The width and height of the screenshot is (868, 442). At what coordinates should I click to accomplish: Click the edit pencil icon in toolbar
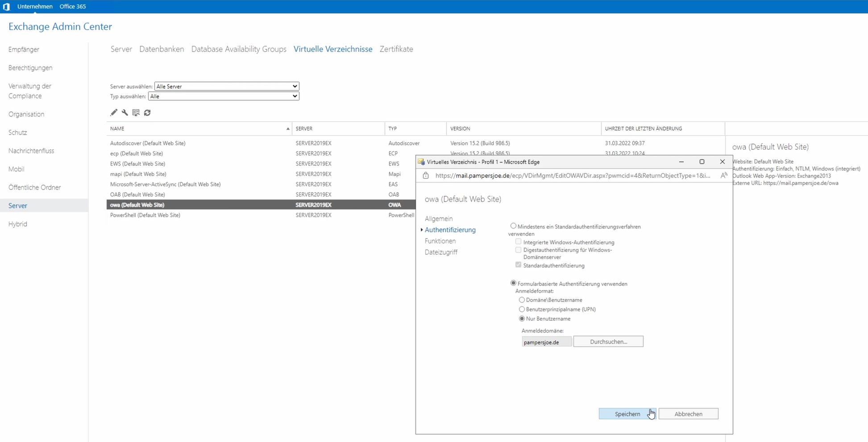click(x=114, y=113)
